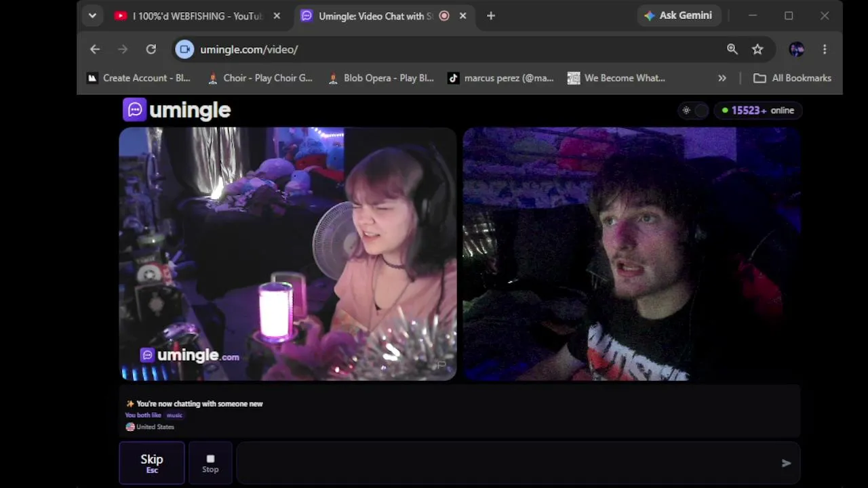The image size is (868, 488).
Task: Open the 'Blob Opera - Play Bl...' bookmark
Action: (380, 78)
